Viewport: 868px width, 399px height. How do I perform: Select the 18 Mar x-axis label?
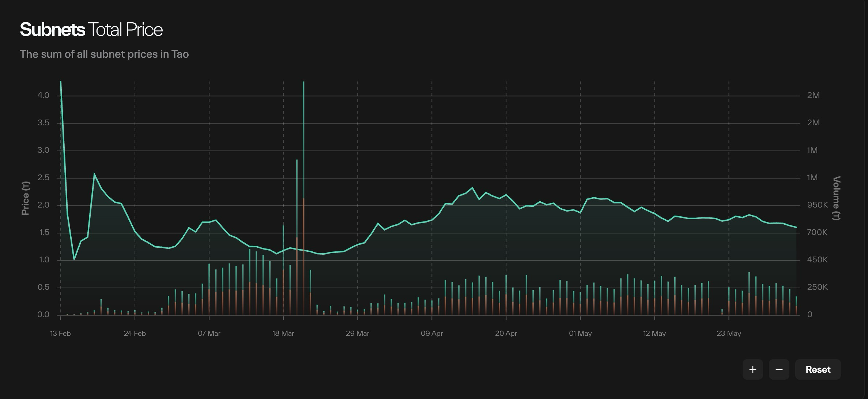(x=283, y=333)
